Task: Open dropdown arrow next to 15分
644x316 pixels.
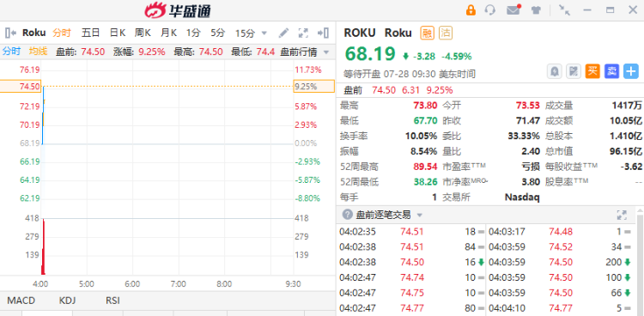Action: [x=264, y=33]
